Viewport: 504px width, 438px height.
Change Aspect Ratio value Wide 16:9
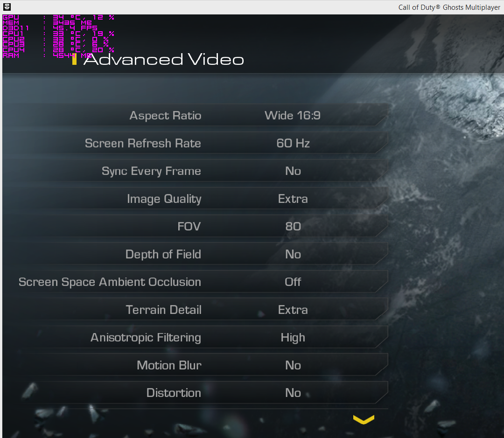click(x=293, y=115)
